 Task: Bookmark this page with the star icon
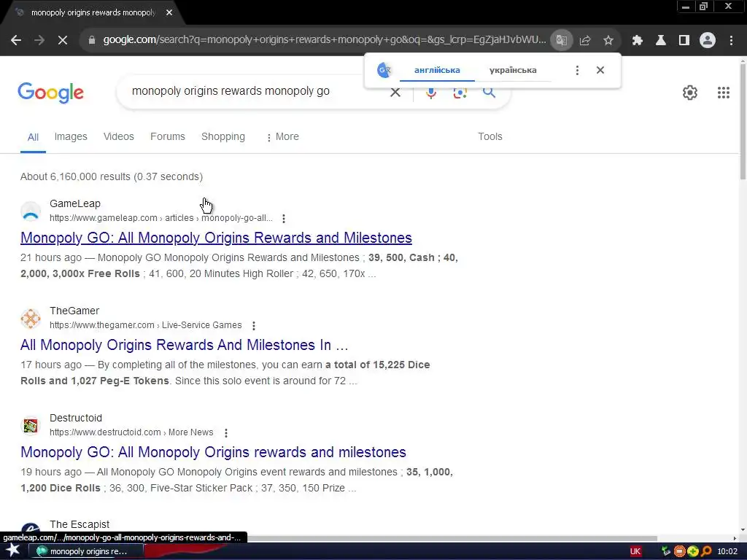[x=608, y=40]
